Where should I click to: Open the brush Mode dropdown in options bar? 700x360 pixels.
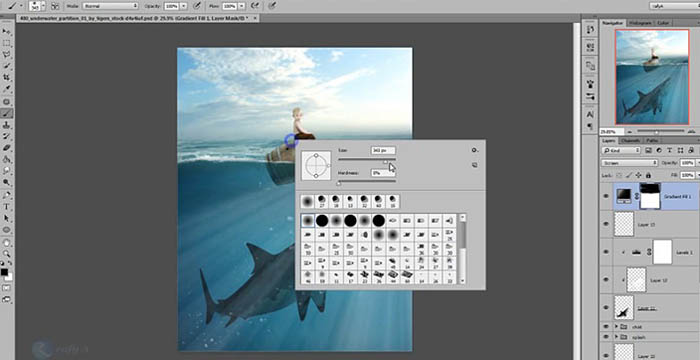pos(110,6)
